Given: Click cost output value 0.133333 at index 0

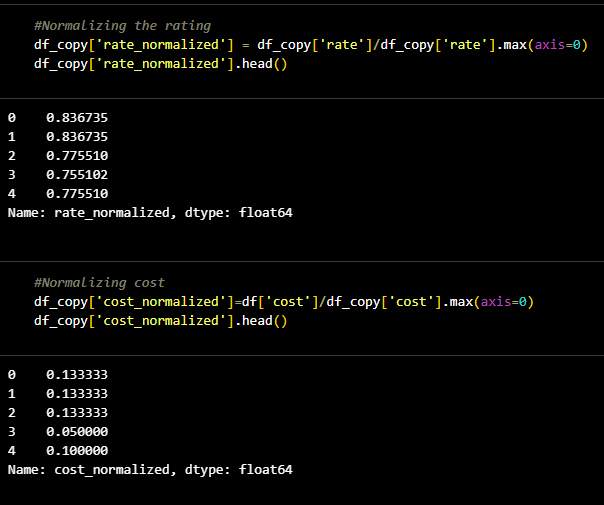Looking at the screenshot, I should point(77,375).
